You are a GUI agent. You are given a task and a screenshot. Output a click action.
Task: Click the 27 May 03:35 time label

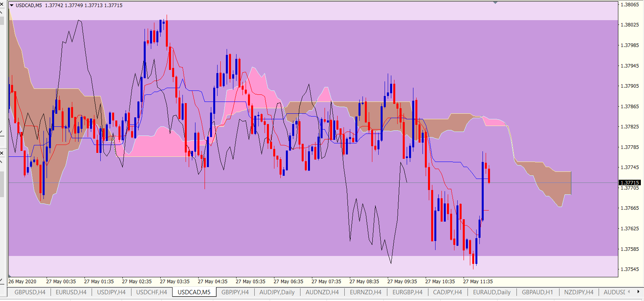[x=175, y=282]
